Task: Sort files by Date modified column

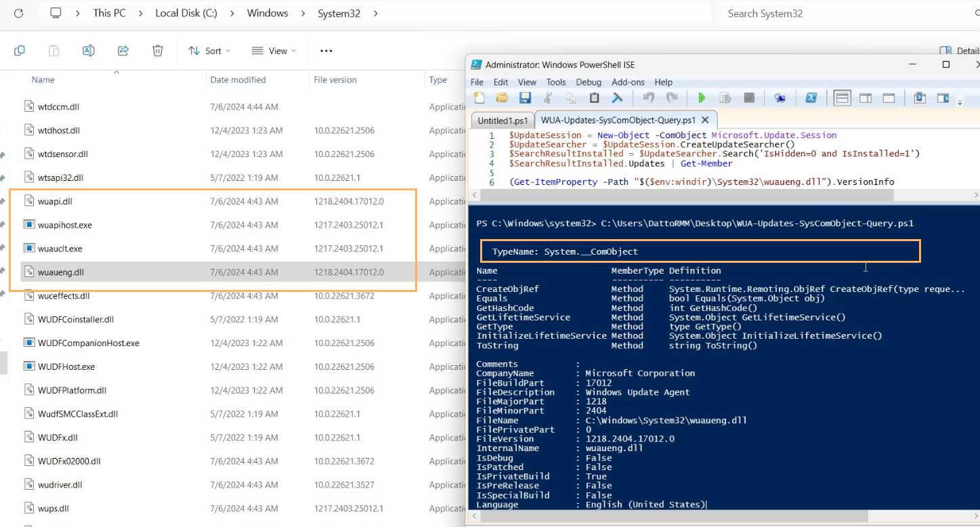Action: (x=238, y=80)
